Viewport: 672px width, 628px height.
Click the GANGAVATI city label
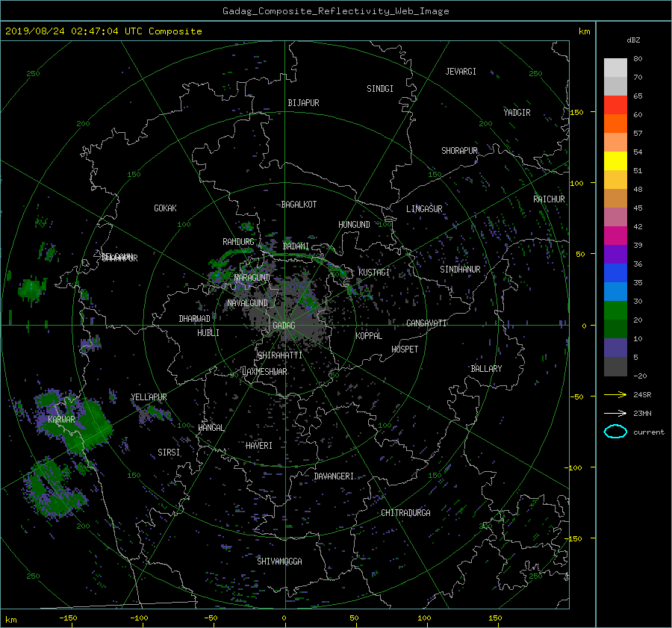point(426,323)
